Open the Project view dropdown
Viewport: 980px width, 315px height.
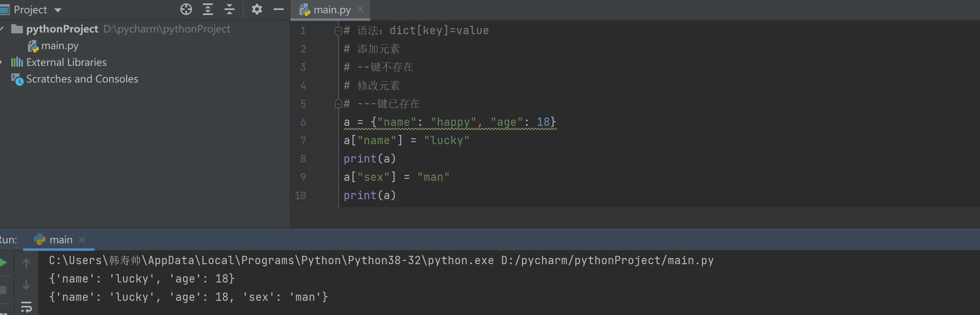point(58,10)
